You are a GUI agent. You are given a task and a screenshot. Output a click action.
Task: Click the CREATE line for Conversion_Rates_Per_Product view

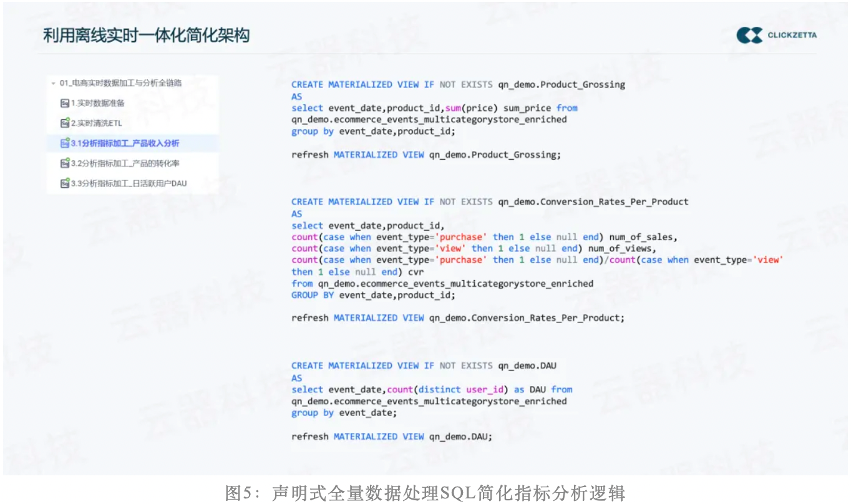tap(490, 202)
